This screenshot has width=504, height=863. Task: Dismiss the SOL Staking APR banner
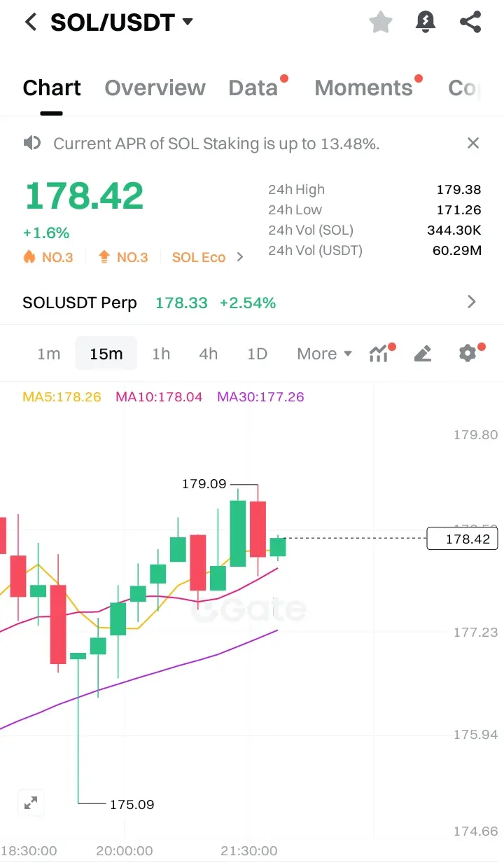coord(473,143)
